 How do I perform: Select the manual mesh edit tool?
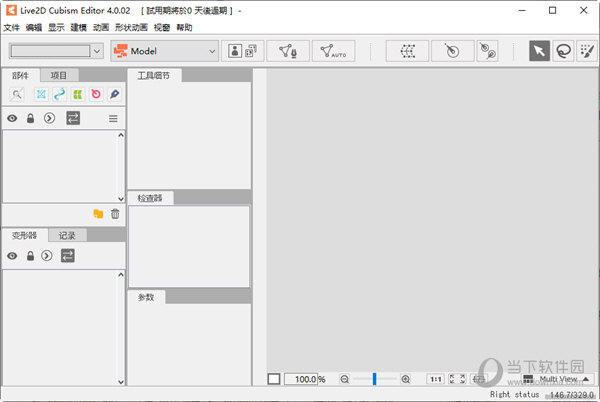click(288, 51)
